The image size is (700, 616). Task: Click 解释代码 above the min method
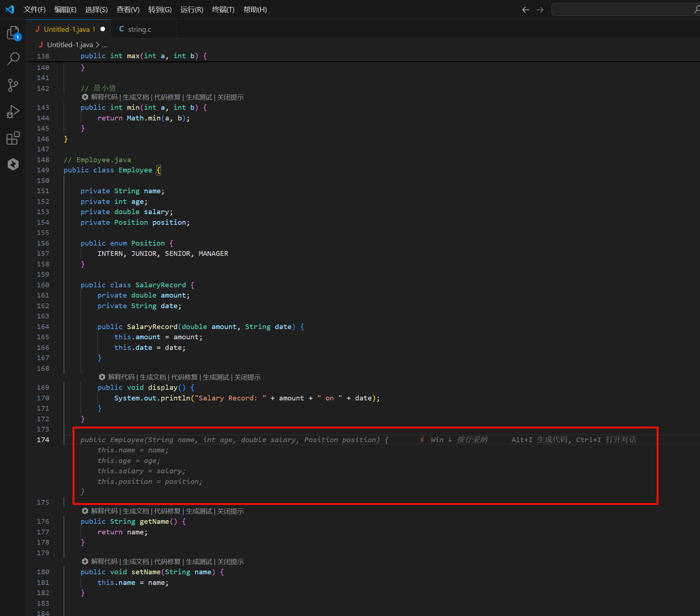[104, 97]
